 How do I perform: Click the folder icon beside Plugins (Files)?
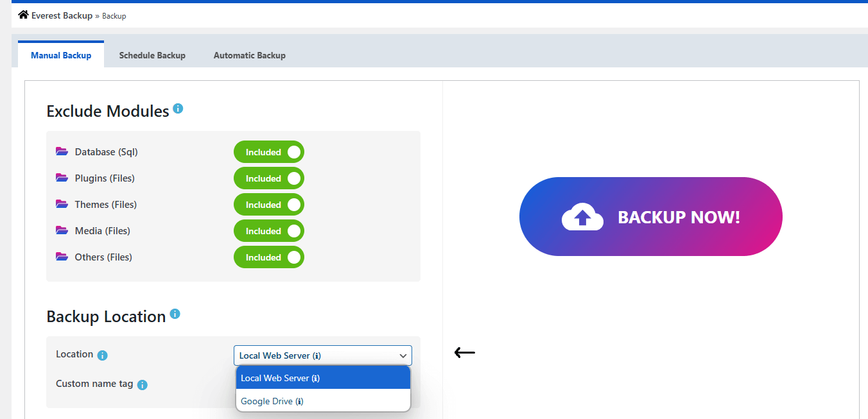(62, 178)
